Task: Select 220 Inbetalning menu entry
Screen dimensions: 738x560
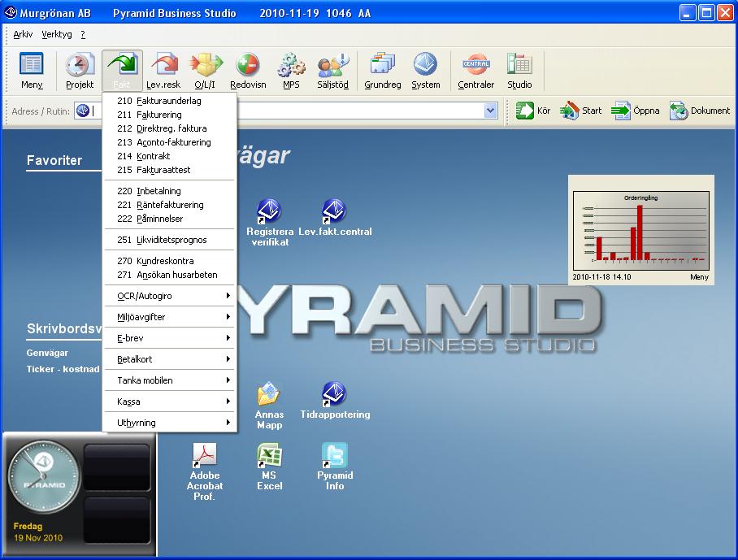Action: [x=169, y=190]
